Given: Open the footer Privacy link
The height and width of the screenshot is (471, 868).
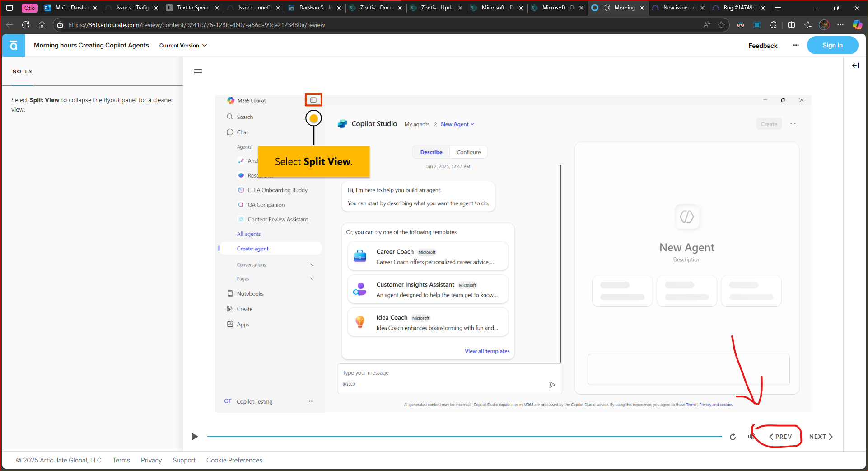Looking at the screenshot, I should click(x=151, y=460).
